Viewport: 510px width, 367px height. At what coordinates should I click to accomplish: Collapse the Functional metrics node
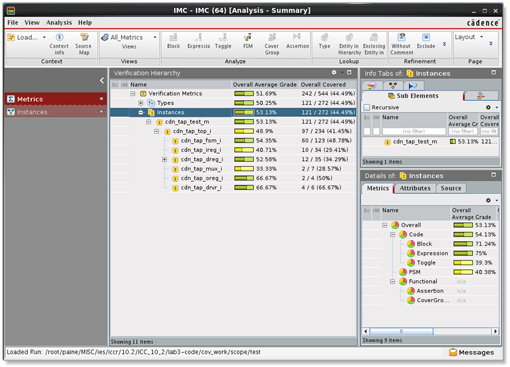393,282
